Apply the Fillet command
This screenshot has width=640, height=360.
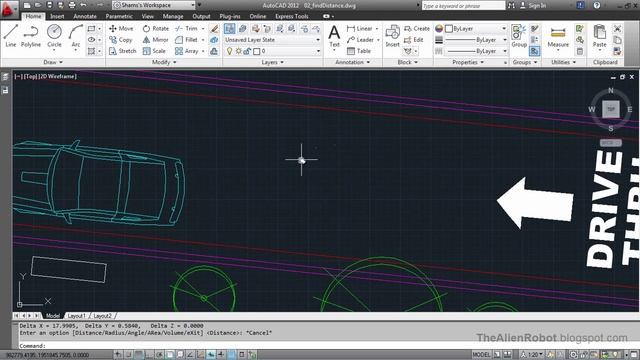point(186,40)
